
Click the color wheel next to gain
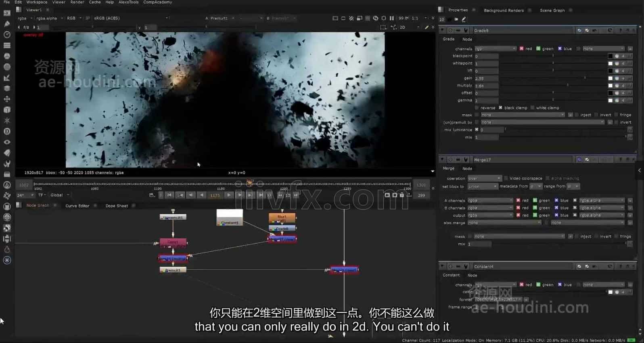click(617, 78)
